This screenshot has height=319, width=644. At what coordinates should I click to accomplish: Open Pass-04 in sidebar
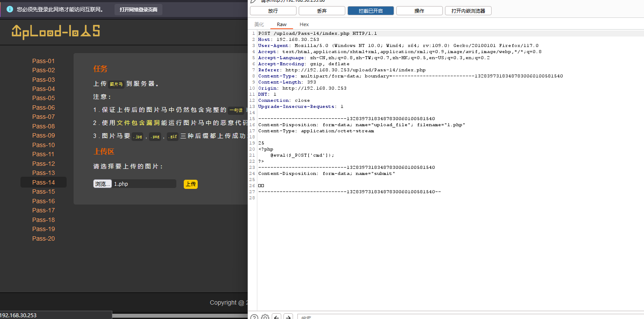click(x=44, y=89)
